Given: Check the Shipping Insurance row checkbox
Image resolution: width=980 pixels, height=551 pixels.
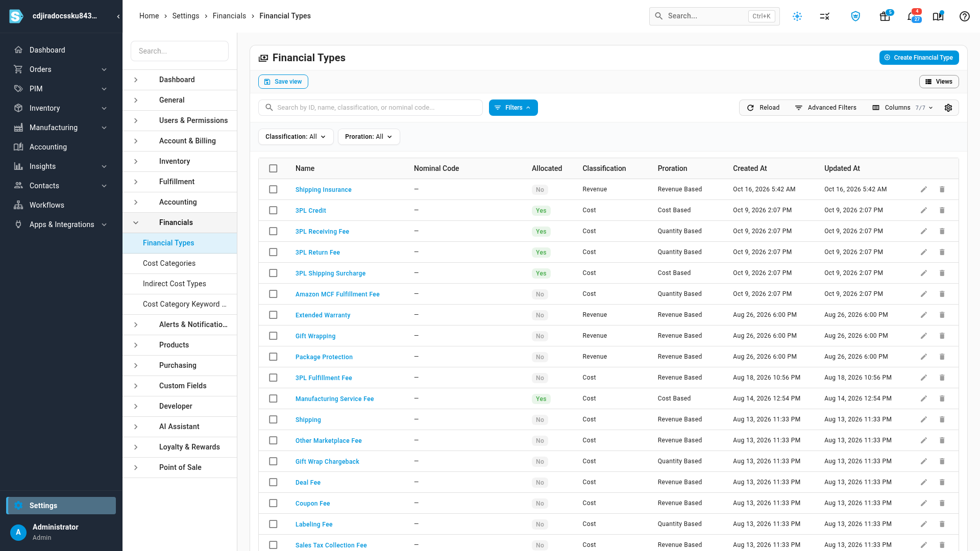Looking at the screenshot, I should 273,189.
